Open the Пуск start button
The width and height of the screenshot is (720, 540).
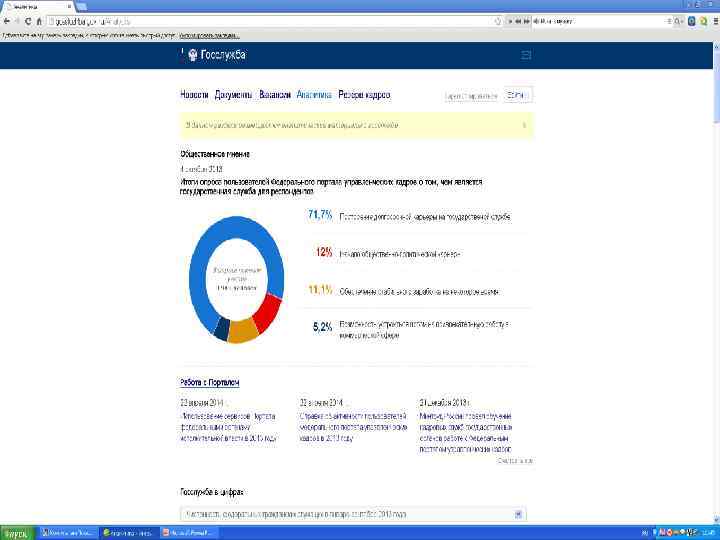pyautogui.click(x=17, y=533)
